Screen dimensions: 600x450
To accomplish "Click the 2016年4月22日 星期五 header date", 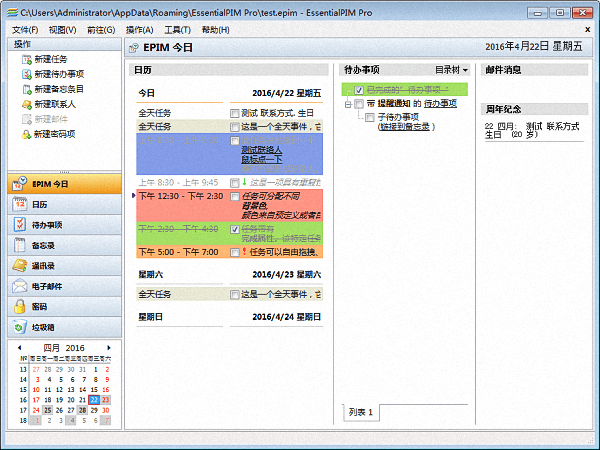I will pos(534,47).
